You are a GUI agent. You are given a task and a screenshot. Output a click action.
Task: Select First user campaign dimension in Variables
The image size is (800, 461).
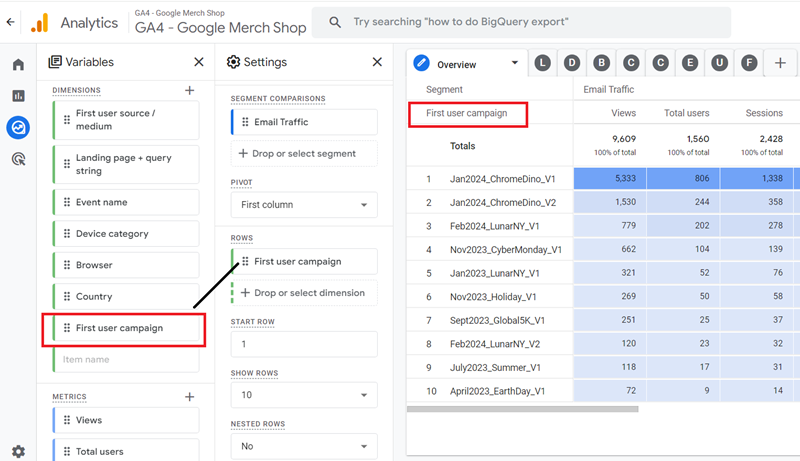(x=126, y=328)
